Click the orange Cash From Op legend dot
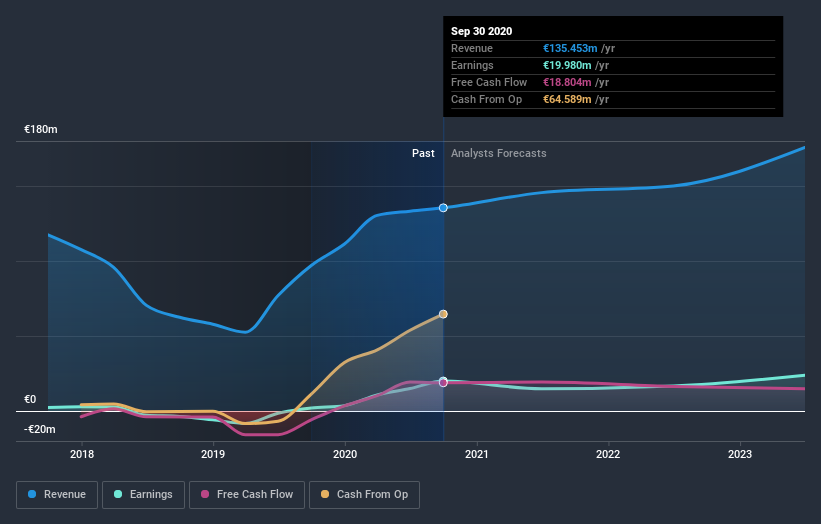821x524 pixels. click(325, 494)
